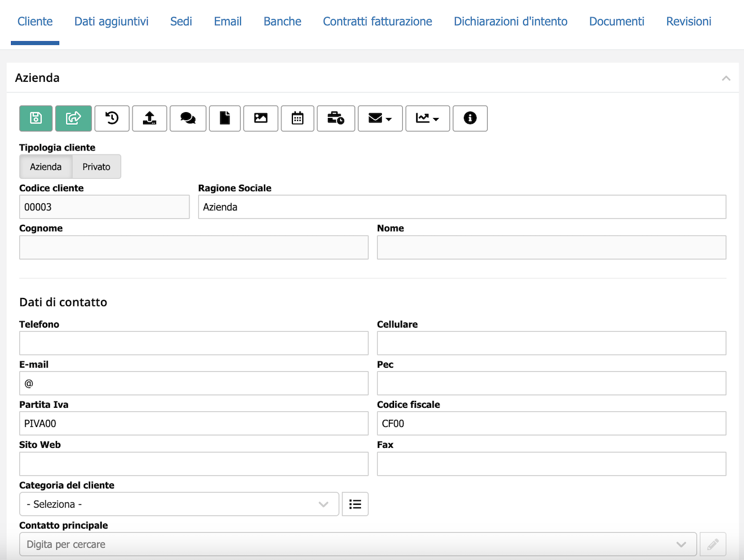Open the history clock icon
Viewport: 744px width, 560px height.
click(x=112, y=118)
